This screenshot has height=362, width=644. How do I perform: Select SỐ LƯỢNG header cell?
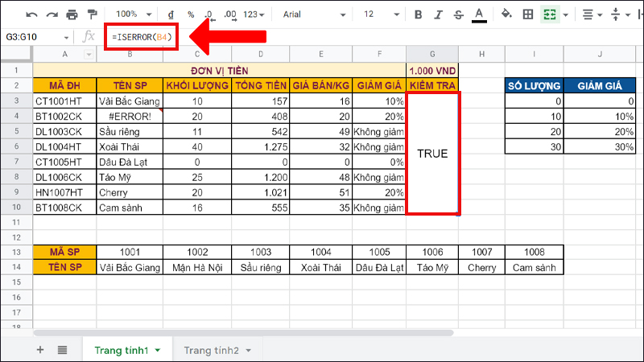[534, 86]
